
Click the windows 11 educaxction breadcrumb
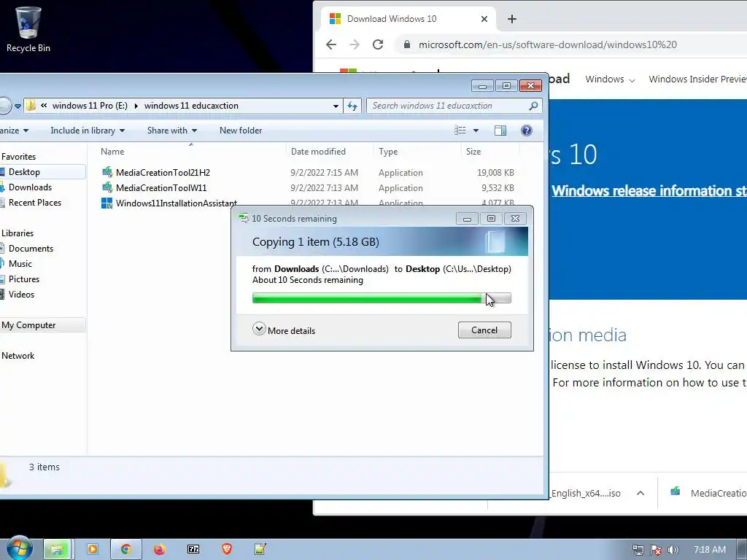pyautogui.click(x=191, y=106)
